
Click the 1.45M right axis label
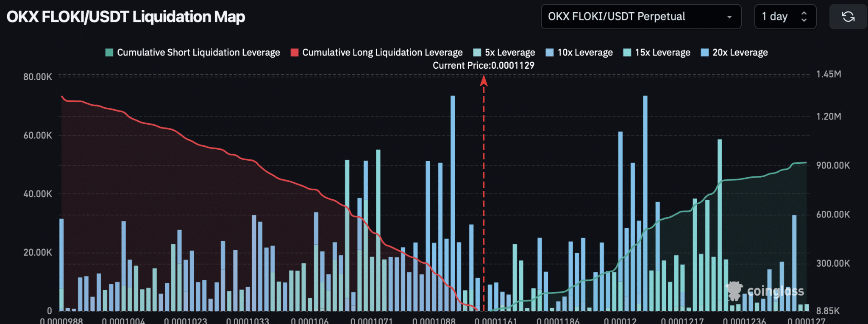point(829,74)
